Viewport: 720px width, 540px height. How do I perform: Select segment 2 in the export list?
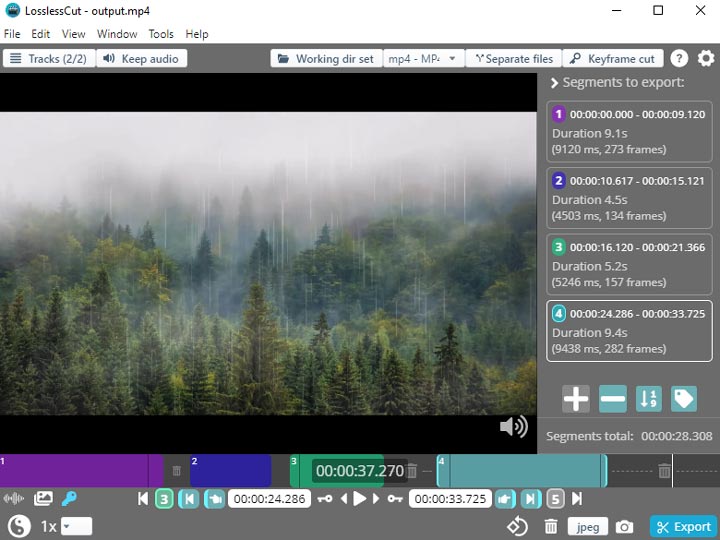629,198
